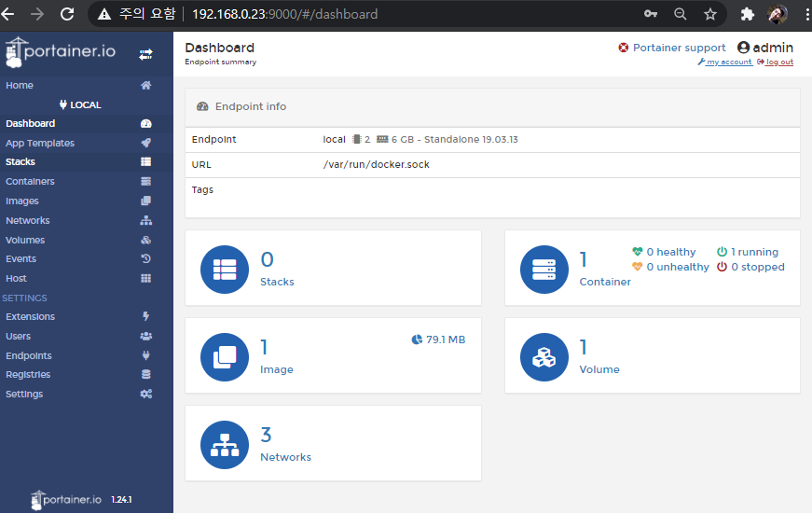Open the Home menu item
The width and height of the screenshot is (812, 513).
click(20, 85)
